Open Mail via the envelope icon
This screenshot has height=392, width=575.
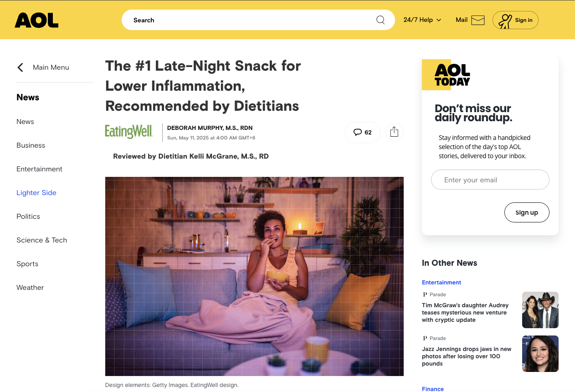[477, 20]
